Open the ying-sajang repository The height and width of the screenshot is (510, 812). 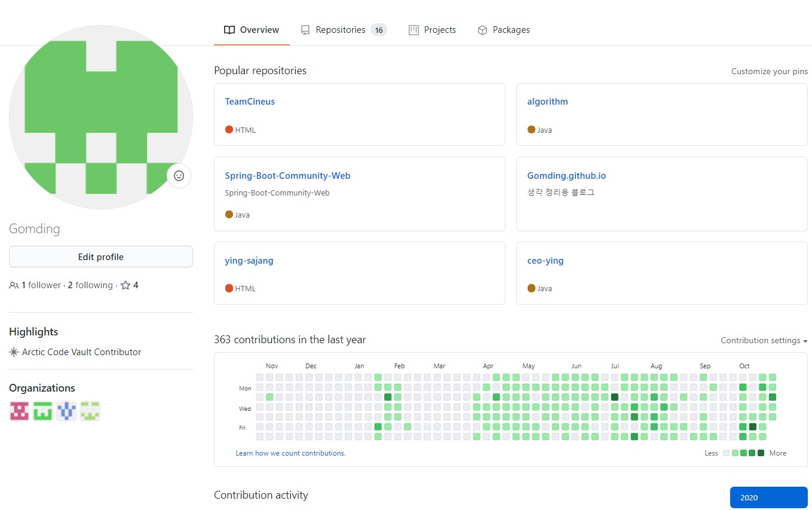249,261
